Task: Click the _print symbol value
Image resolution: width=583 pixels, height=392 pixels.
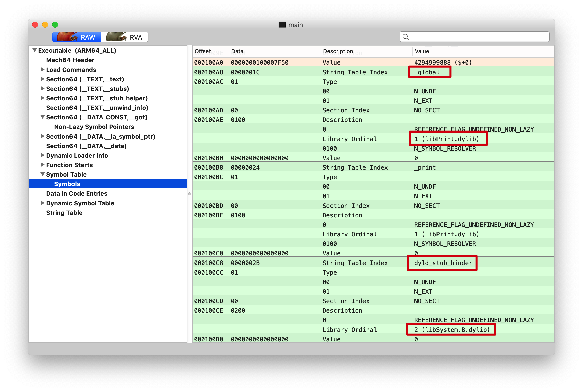Action: (x=425, y=167)
